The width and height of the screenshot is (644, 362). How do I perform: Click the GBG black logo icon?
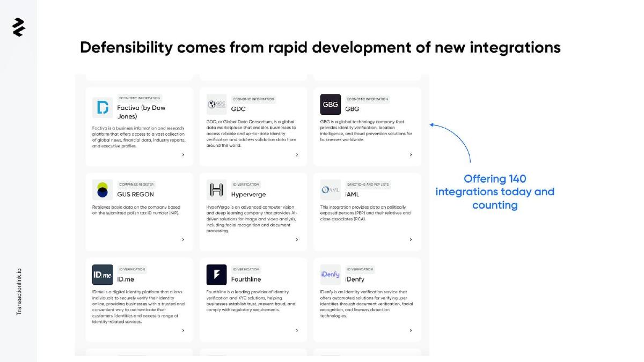pos(331,105)
